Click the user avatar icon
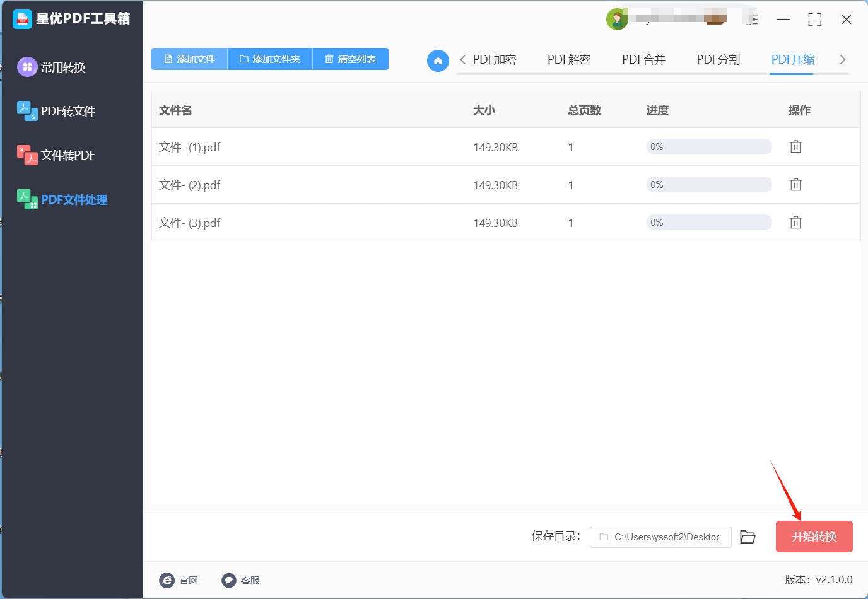868x599 pixels. pyautogui.click(x=617, y=20)
